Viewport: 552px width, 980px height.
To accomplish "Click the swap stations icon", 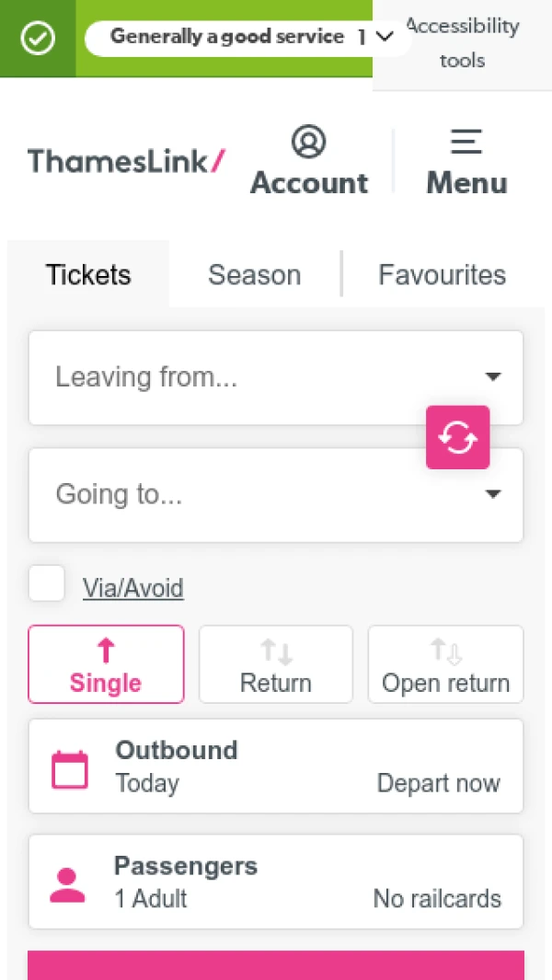I will pyautogui.click(x=457, y=437).
